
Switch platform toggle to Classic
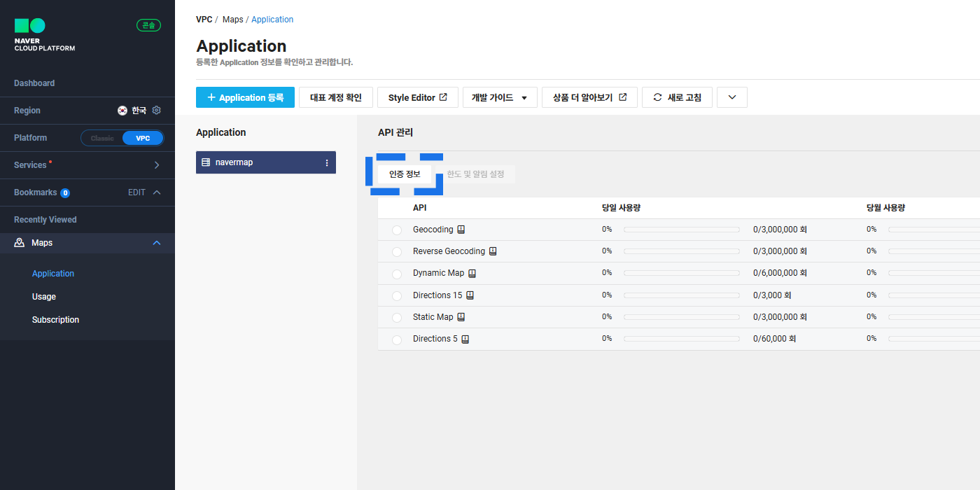click(102, 138)
